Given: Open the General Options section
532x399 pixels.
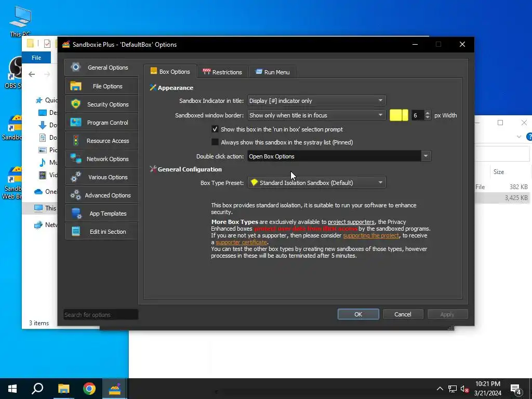Looking at the screenshot, I should pos(101,68).
